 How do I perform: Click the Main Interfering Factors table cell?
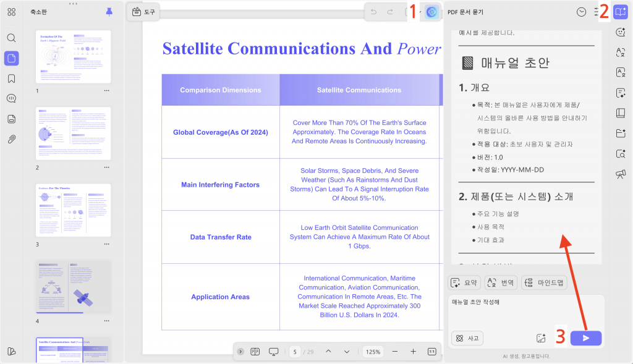pos(221,185)
